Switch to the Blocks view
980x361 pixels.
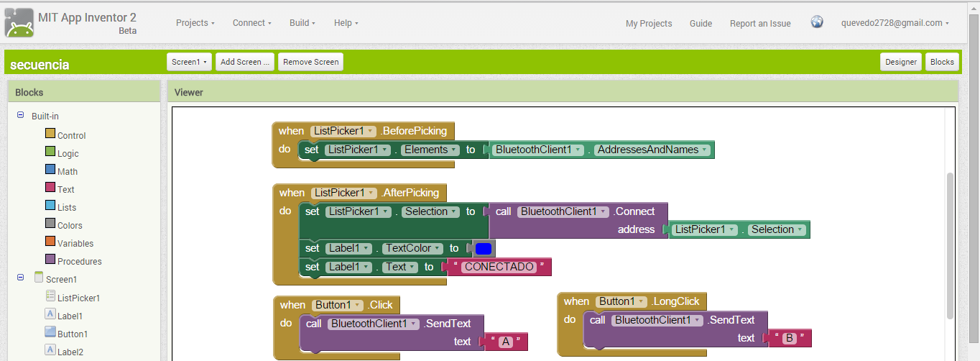click(942, 62)
